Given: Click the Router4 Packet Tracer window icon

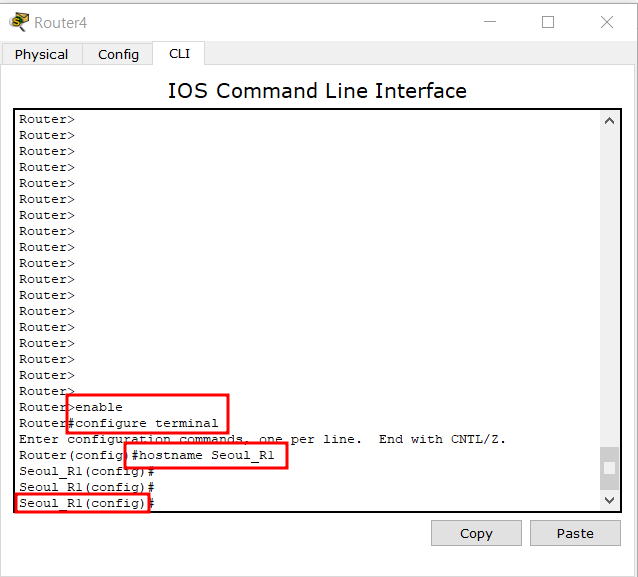Looking at the screenshot, I should tap(19, 22).
